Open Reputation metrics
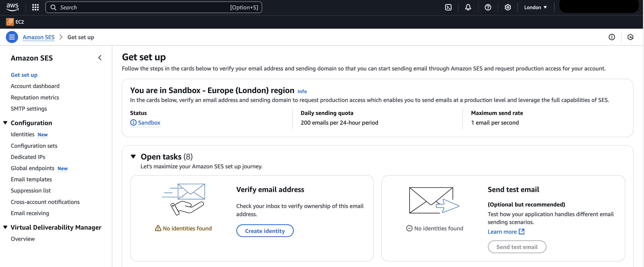Viewport: 644px width, 267px height. click(35, 97)
